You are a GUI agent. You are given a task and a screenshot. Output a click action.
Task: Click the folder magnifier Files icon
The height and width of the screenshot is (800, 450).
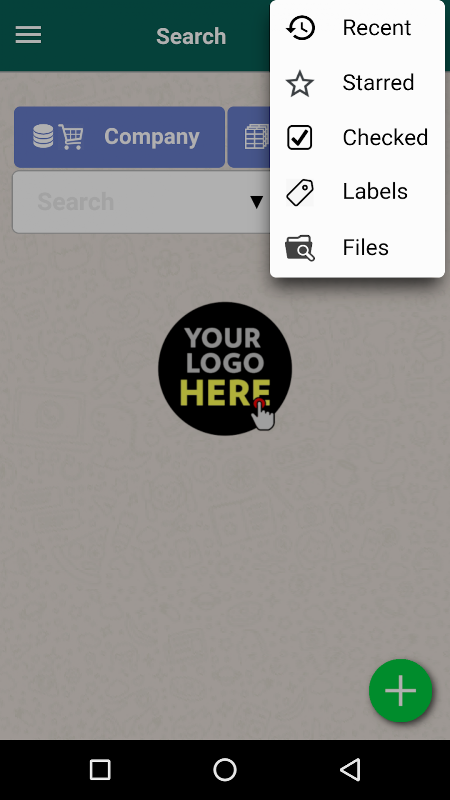[x=299, y=247]
